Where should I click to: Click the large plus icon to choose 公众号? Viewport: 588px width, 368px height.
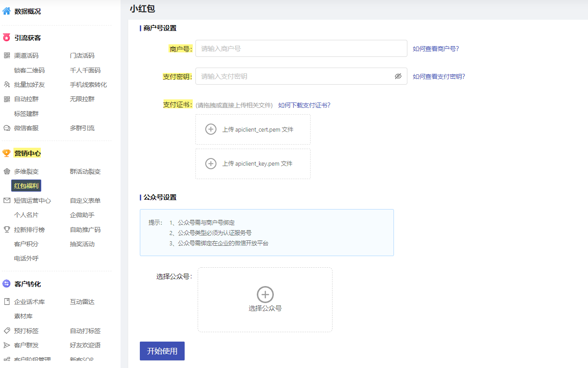(265, 295)
